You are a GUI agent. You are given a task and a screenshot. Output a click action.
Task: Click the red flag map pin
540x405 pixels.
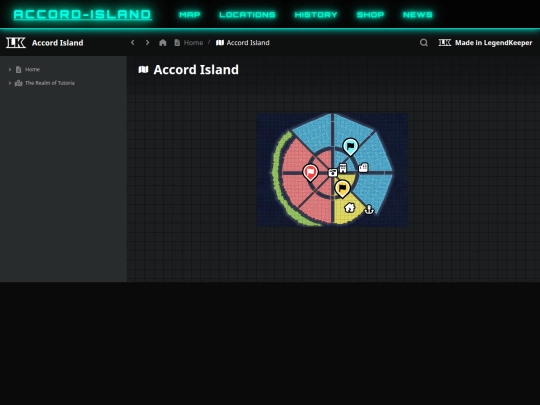310,173
